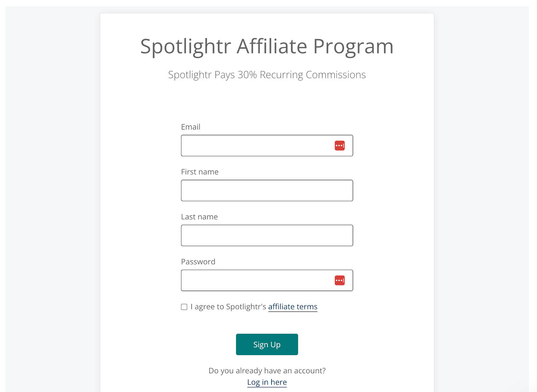Click the 'Do you already have an account?' text
Viewport: 537px width, 392px height.
tap(267, 371)
